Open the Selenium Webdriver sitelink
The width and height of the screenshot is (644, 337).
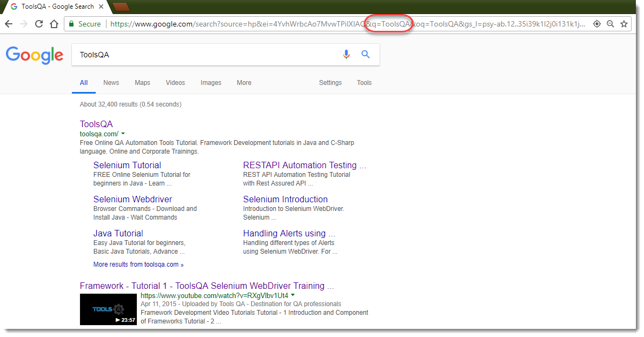[x=132, y=199]
